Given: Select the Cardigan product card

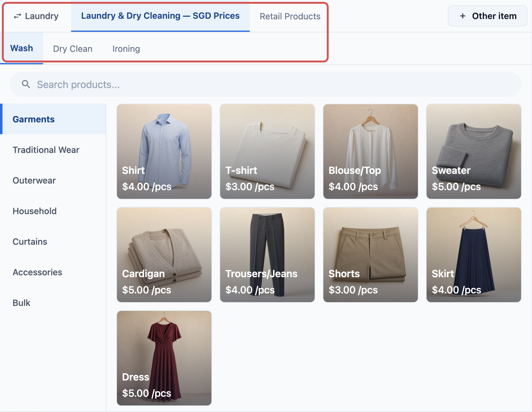Looking at the screenshot, I should pos(164,255).
